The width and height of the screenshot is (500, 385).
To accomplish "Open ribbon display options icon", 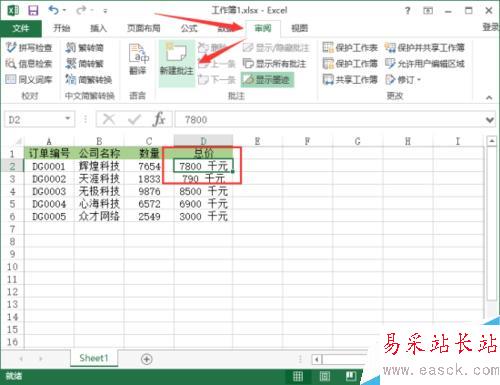I will tap(428, 11).
